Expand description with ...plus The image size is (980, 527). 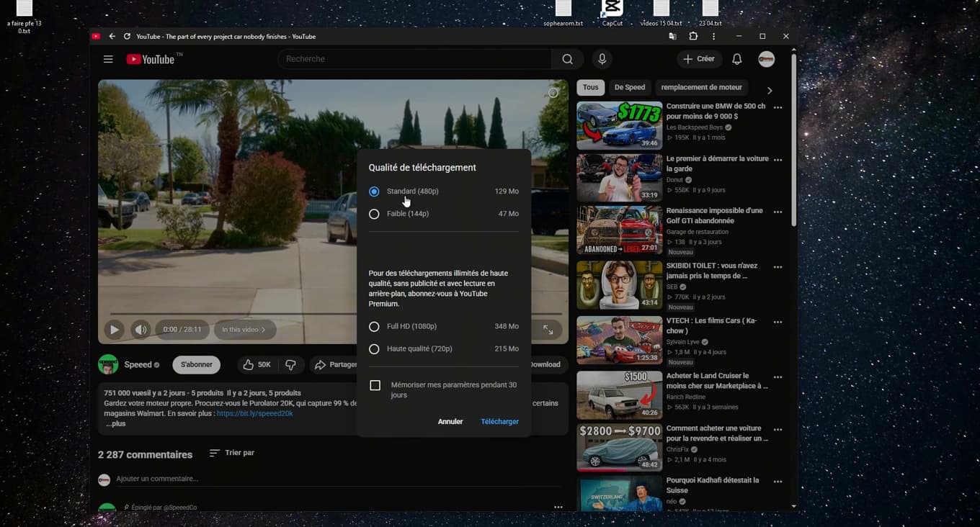(x=116, y=424)
